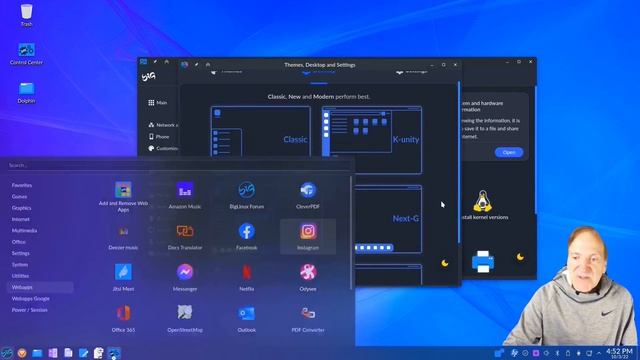Image resolution: width=640 pixels, height=360 pixels.
Task: Launch the PDF Converter webapp
Action: click(308, 319)
